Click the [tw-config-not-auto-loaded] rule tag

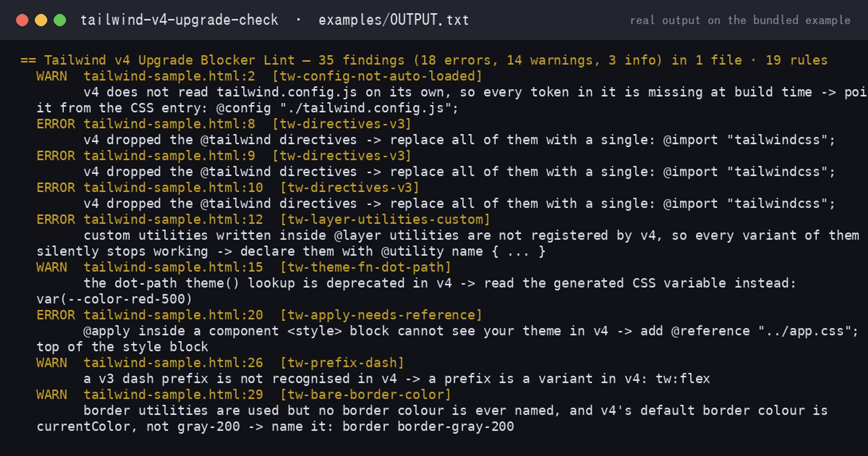[377, 76]
